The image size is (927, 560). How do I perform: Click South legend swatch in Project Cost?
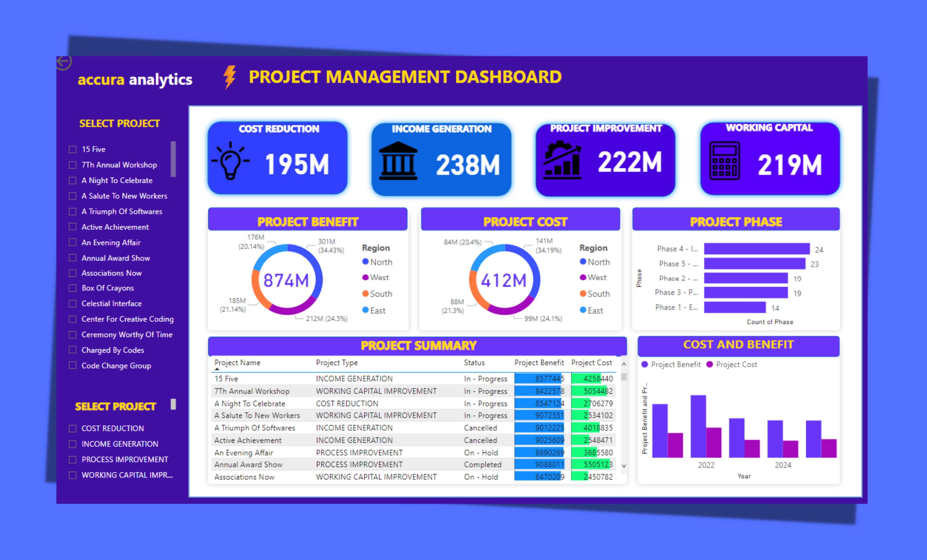click(583, 293)
